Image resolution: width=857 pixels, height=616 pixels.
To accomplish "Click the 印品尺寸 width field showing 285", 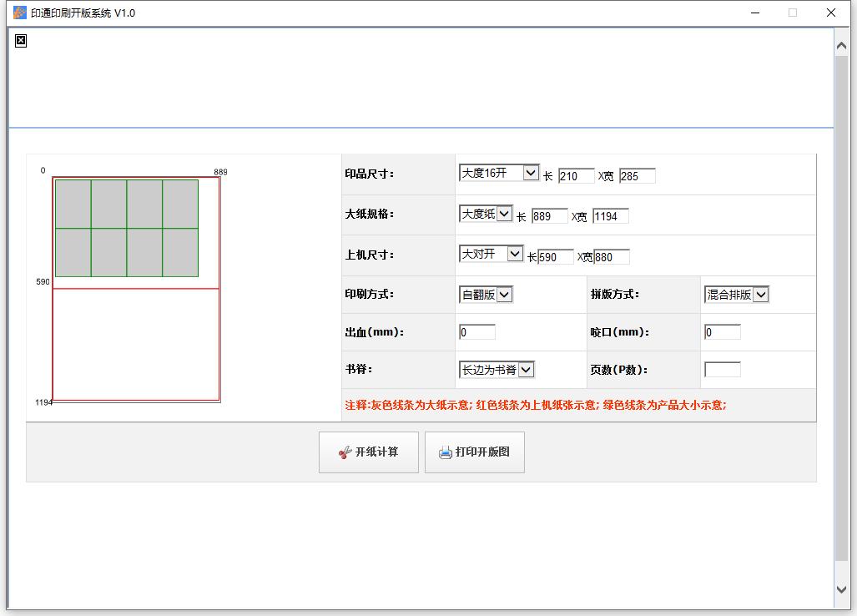I will coord(637,176).
